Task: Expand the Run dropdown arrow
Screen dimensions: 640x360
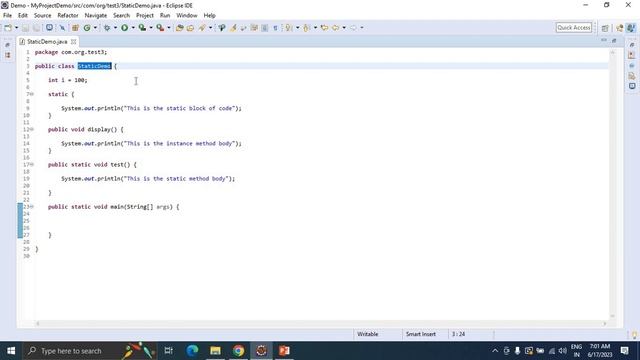Action: 133,28
